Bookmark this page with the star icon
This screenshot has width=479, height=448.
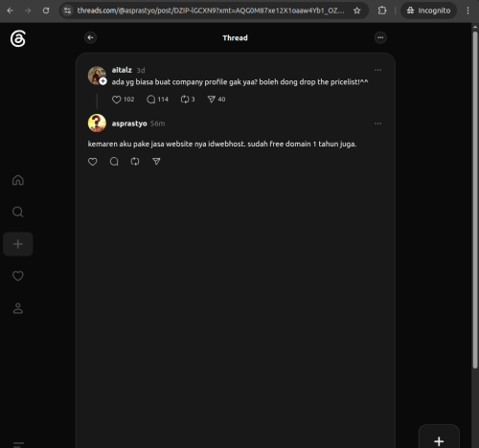[x=357, y=11]
